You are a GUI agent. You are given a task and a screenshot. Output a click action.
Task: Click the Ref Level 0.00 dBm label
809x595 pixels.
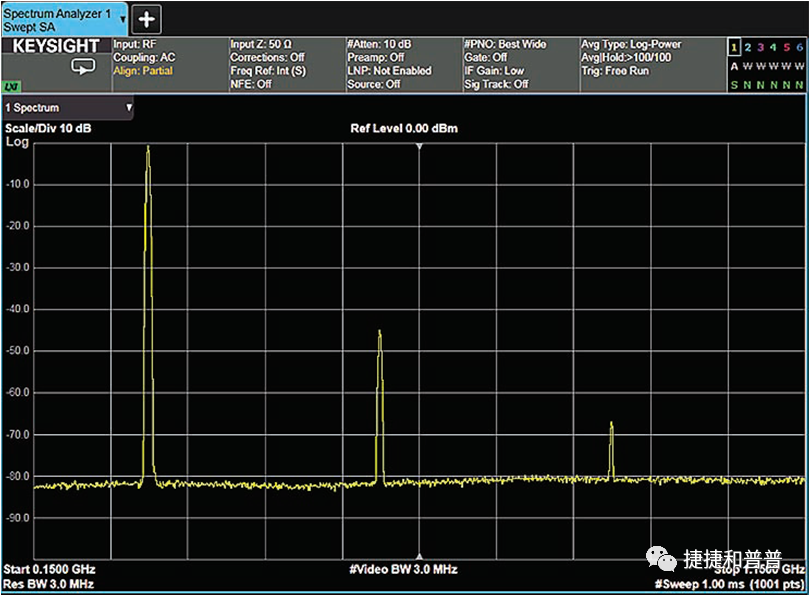click(x=404, y=129)
